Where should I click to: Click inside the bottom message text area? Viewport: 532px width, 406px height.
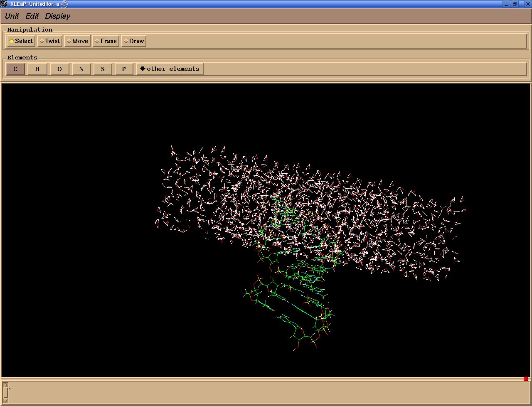pos(266,392)
